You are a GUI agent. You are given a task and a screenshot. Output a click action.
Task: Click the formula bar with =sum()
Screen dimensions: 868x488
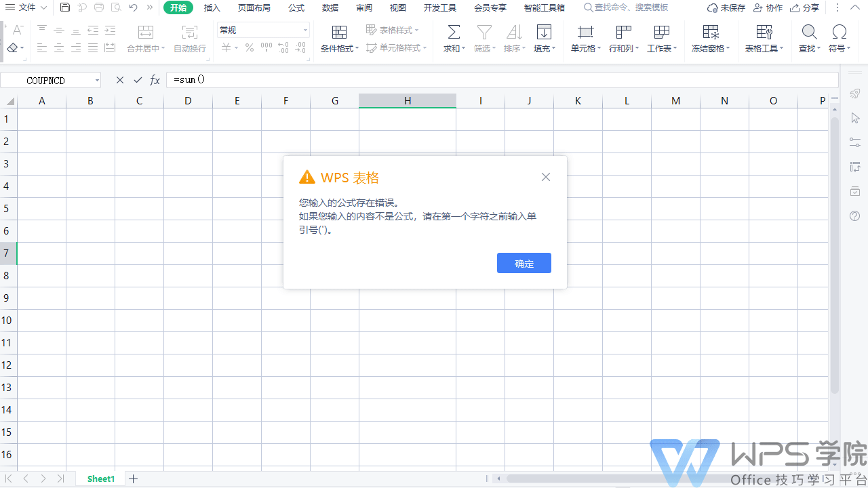pyautogui.click(x=502, y=80)
